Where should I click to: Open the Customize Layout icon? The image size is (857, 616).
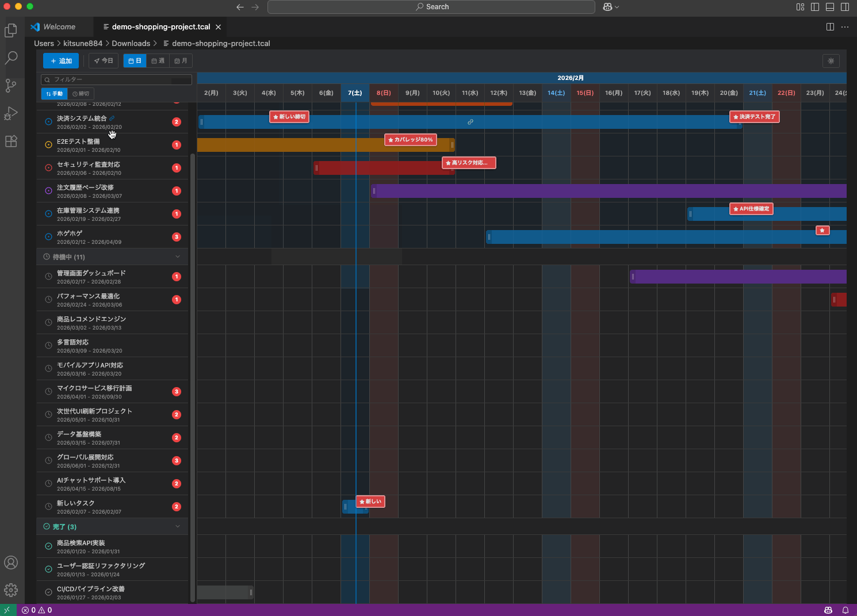(800, 7)
